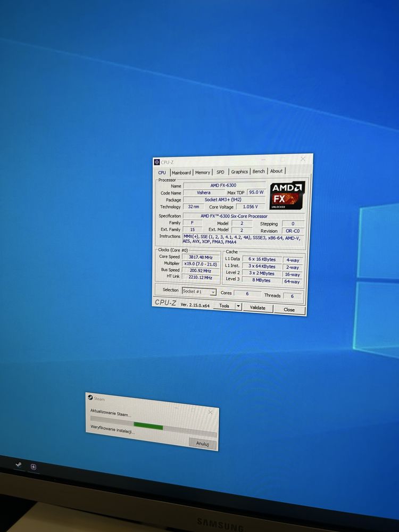Show the About tab
Screen dimensions: 399x532
[276, 171]
